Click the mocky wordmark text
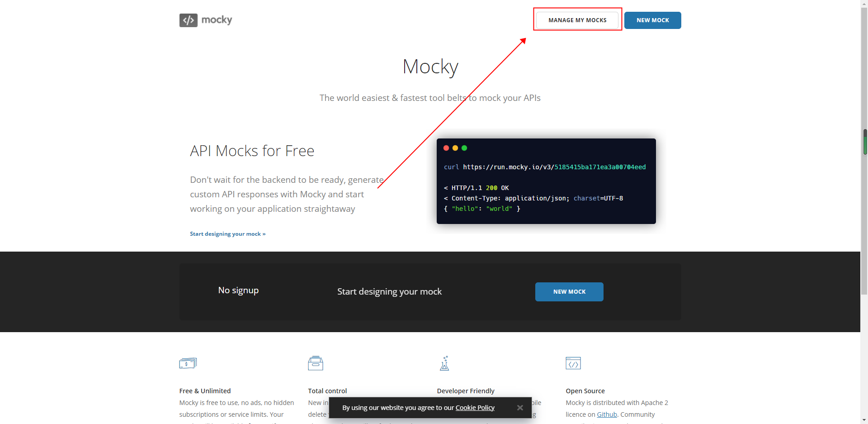 point(217,20)
